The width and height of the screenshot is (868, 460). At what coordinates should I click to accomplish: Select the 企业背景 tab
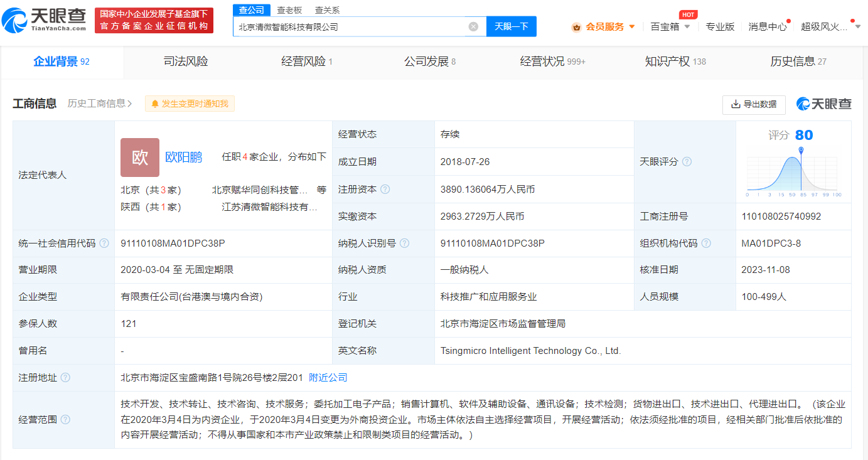62,62
